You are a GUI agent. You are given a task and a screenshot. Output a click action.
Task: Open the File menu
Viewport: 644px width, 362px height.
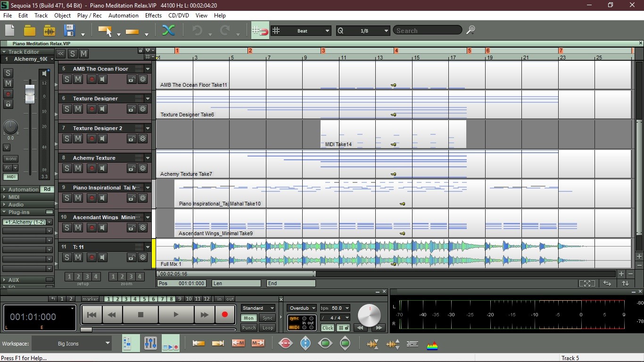coord(8,16)
